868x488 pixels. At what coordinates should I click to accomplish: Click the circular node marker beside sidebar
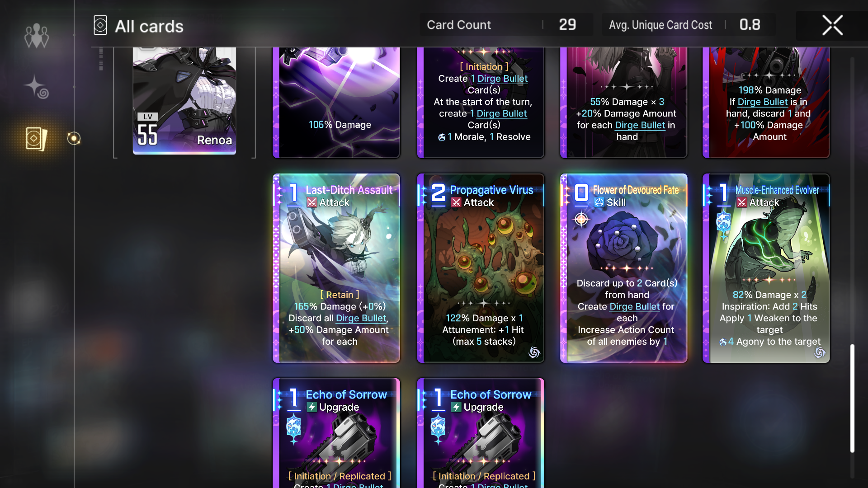pos(74,138)
